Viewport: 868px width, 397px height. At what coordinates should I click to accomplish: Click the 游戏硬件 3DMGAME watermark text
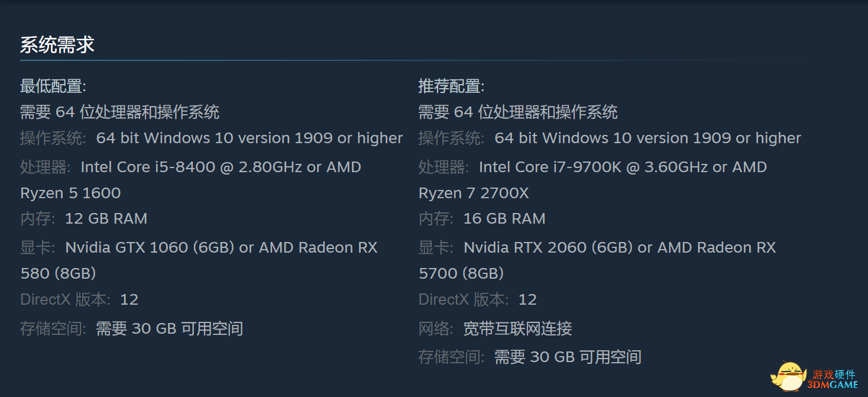point(834,379)
